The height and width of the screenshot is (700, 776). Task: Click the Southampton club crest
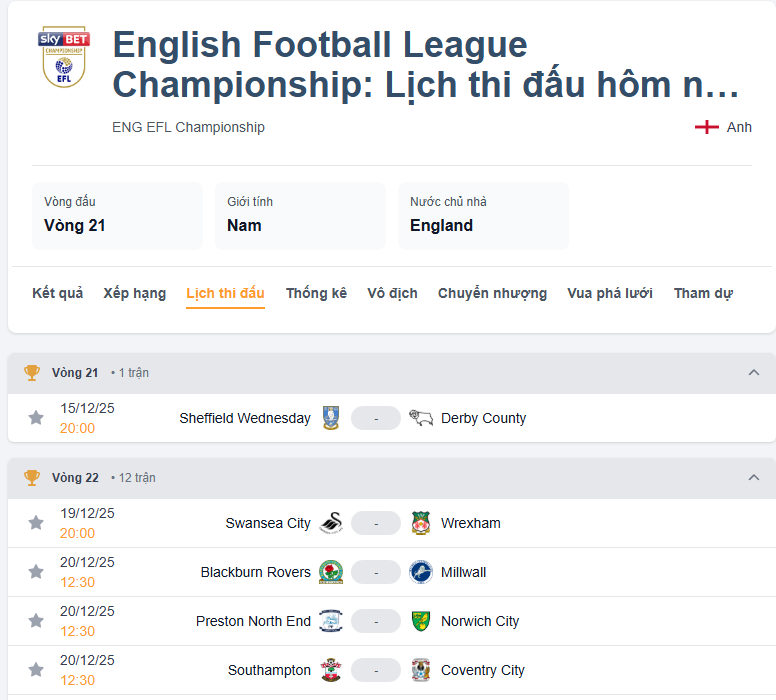(331, 670)
